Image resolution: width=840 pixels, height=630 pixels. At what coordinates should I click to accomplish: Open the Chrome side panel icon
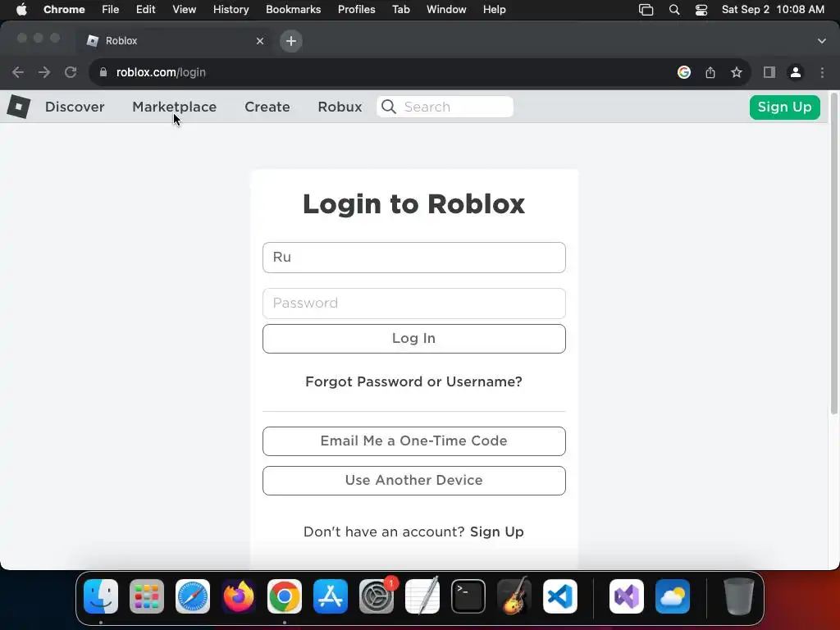769,72
